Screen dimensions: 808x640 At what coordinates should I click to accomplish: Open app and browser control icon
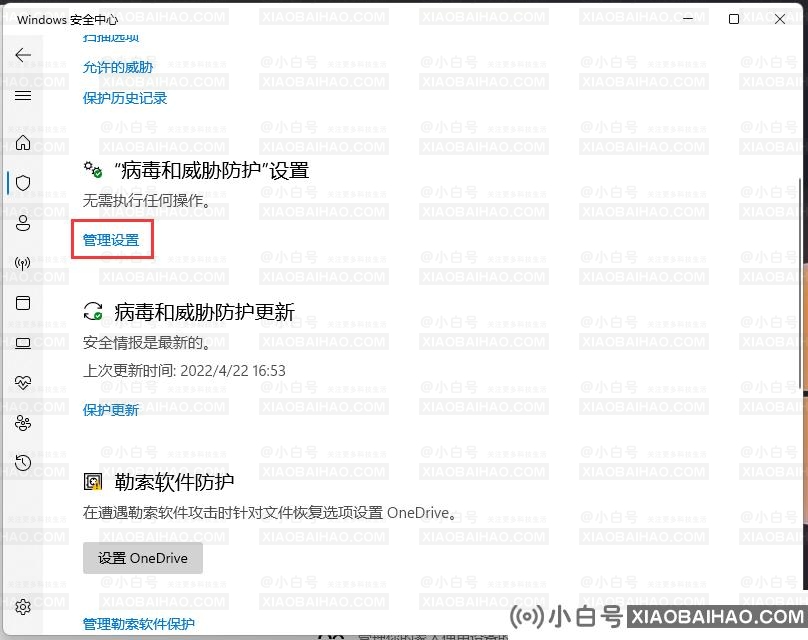[23, 303]
